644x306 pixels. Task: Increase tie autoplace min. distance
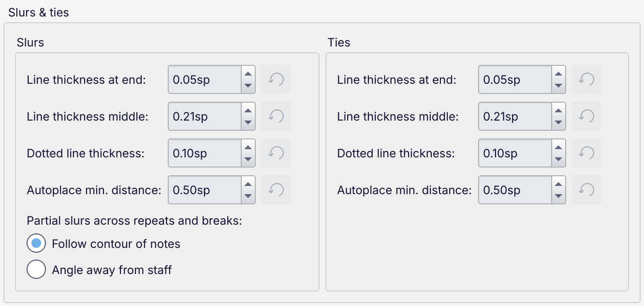coord(558,184)
